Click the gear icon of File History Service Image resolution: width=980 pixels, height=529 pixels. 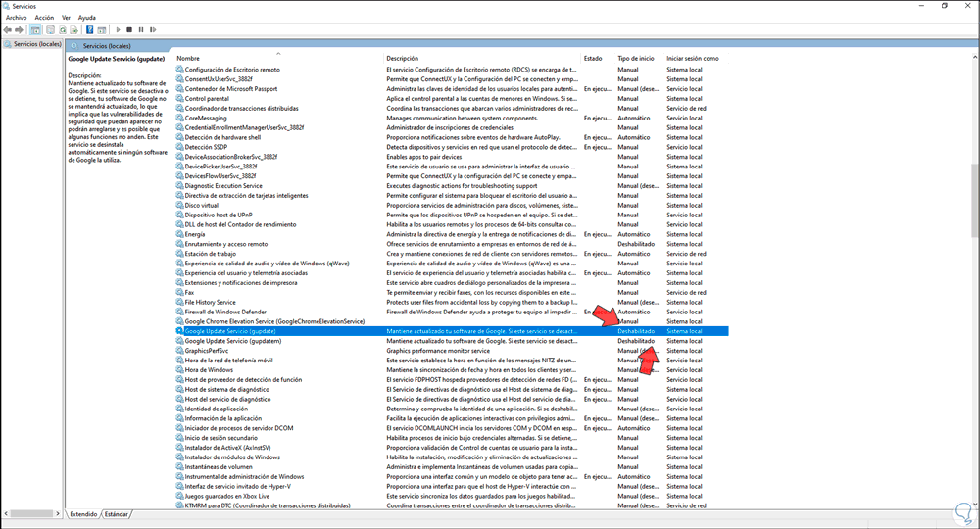180,303
